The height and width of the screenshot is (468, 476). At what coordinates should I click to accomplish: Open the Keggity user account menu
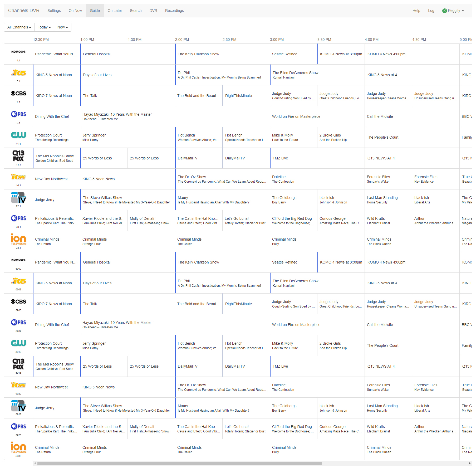pos(453,11)
